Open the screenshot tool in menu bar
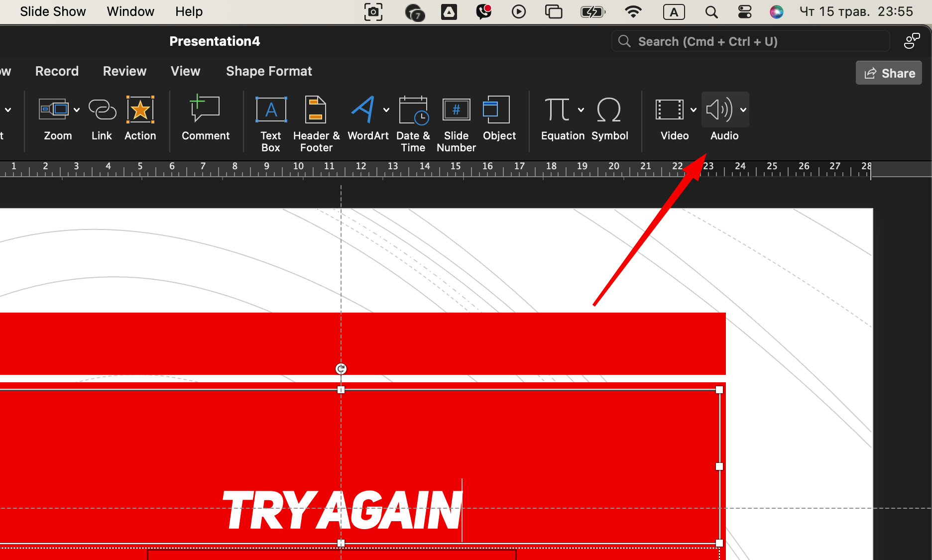Viewport: 932px width, 560px height. point(373,11)
